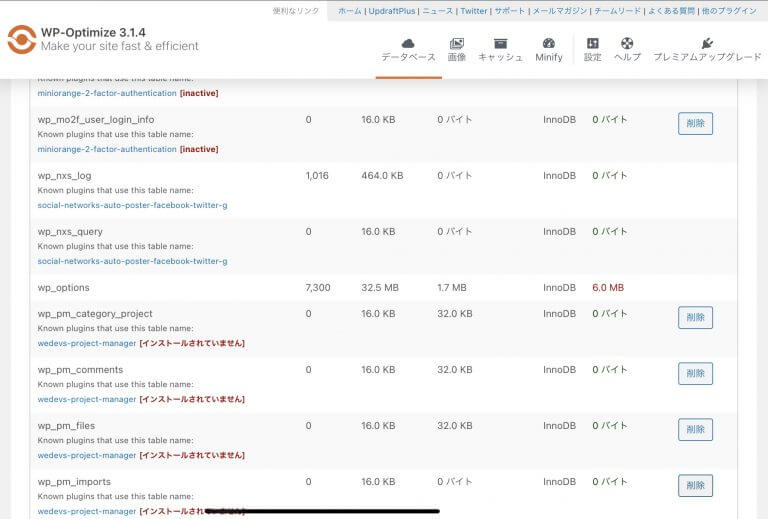Select the 画像 tab label
The width and height of the screenshot is (768, 519).
pyautogui.click(x=456, y=57)
